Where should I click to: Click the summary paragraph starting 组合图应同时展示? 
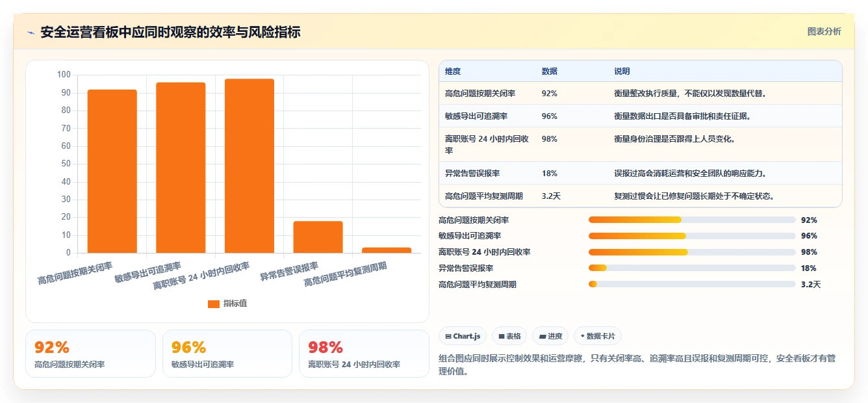[x=637, y=365]
